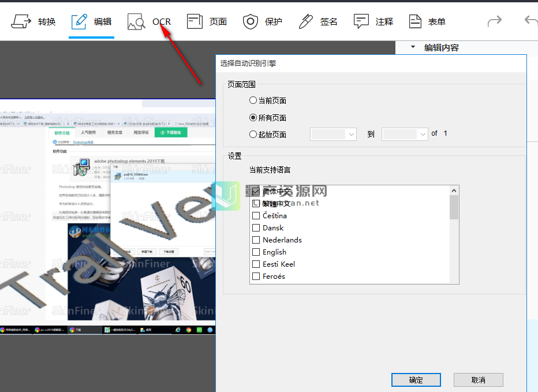
Task: Click the language list scroll-up arrow
Action: click(454, 191)
